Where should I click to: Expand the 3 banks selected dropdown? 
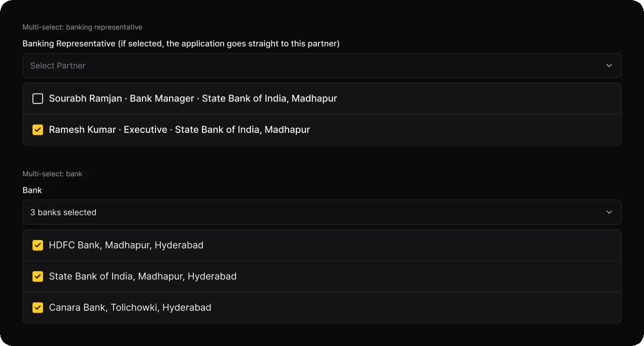(322, 212)
